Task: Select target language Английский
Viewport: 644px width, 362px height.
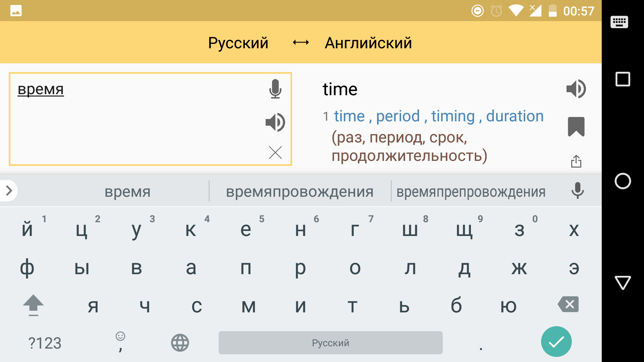Action: coord(368,43)
